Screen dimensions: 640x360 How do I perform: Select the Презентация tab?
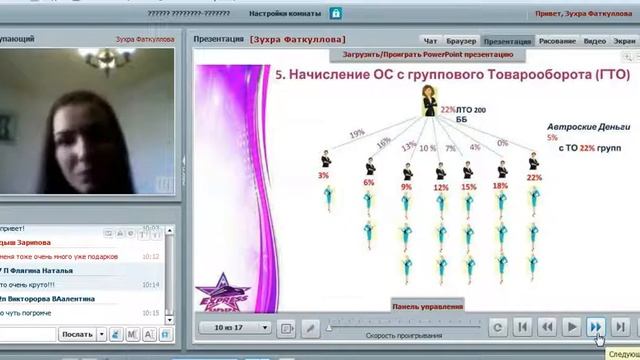pyautogui.click(x=507, y=41)
